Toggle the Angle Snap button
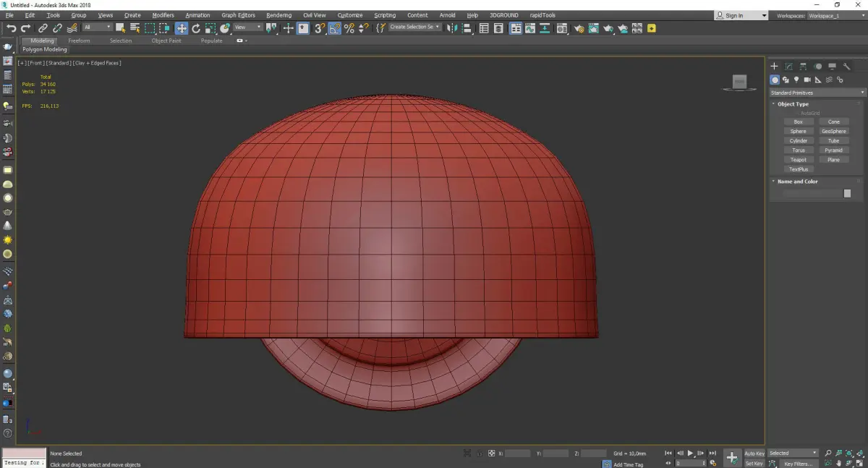Screen dimensions: 868x468 [x=335, y=28]
